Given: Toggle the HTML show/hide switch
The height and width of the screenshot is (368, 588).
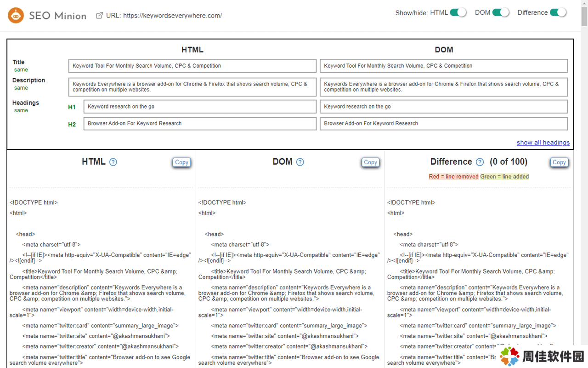Looking at the screenshot, I should (458, 12).
